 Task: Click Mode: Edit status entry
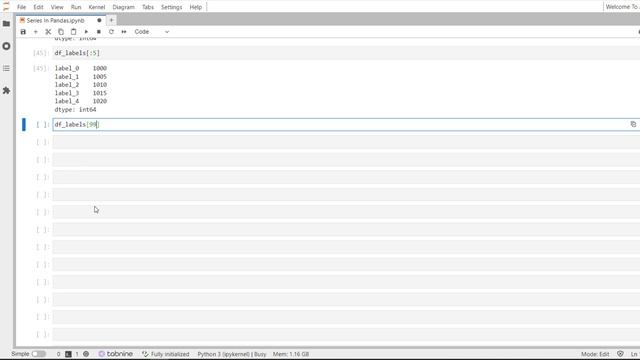point(595,354)
